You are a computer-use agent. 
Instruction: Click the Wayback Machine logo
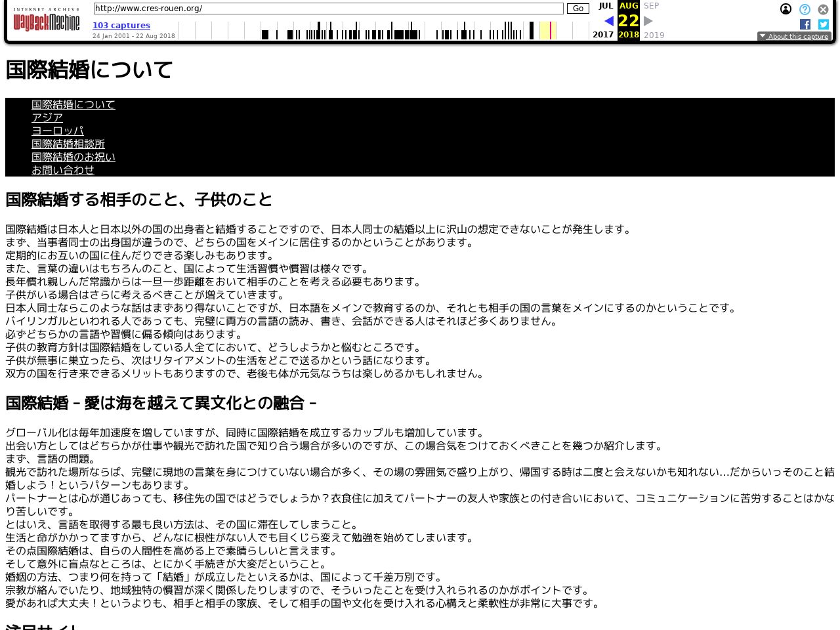(x=46, y=21)
